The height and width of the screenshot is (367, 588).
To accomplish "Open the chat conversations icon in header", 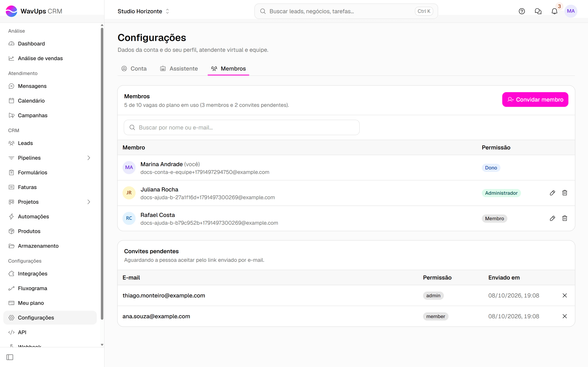I will 538,11.
